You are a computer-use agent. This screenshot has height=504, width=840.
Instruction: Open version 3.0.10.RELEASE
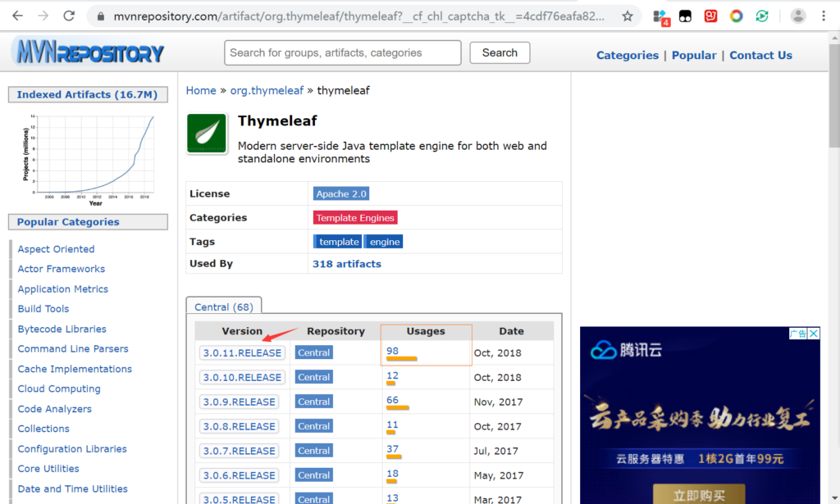pos(242,378)
